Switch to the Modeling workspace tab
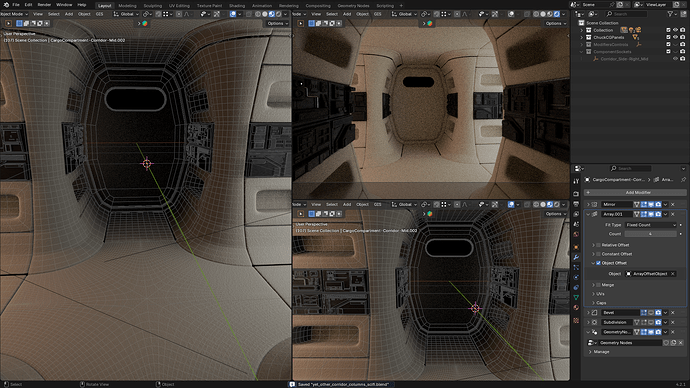690x388 pixels. [x=127, y=6]
